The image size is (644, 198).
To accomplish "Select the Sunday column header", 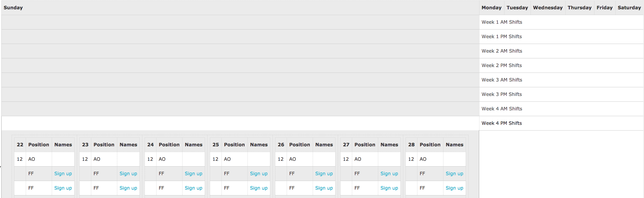I will coord(13,7).
